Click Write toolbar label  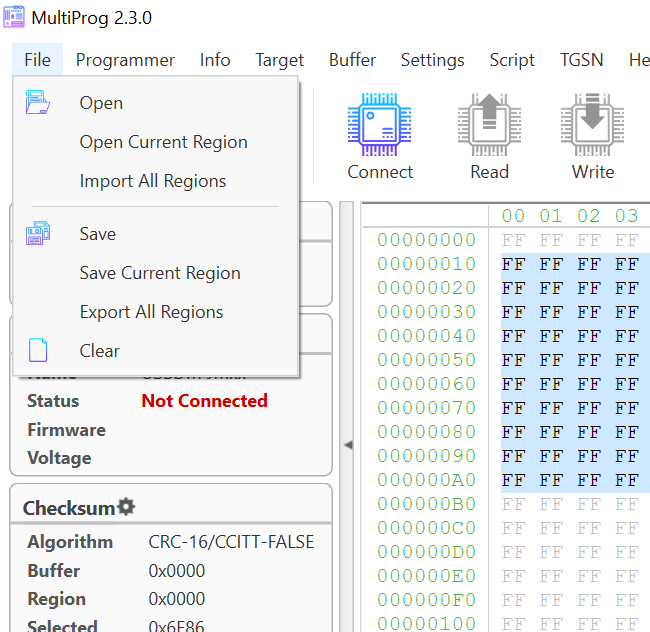[593, 172]
